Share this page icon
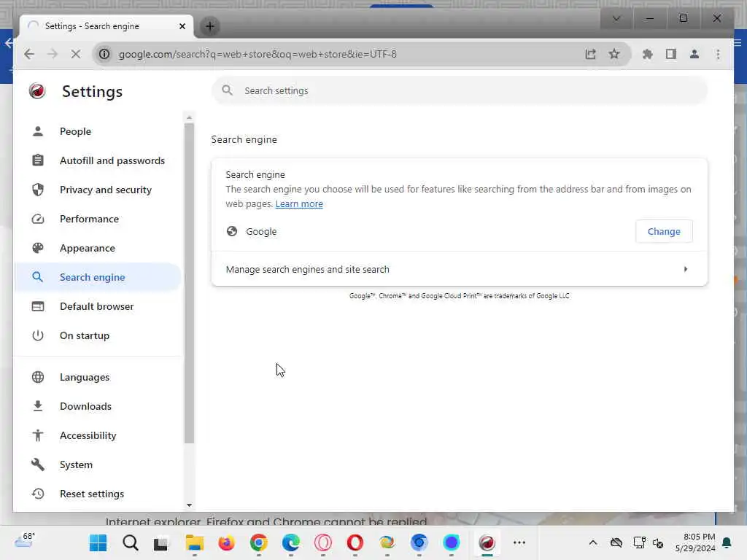This screenshot has height=560, width=747. pyautogui.click(x=590, y=54)
